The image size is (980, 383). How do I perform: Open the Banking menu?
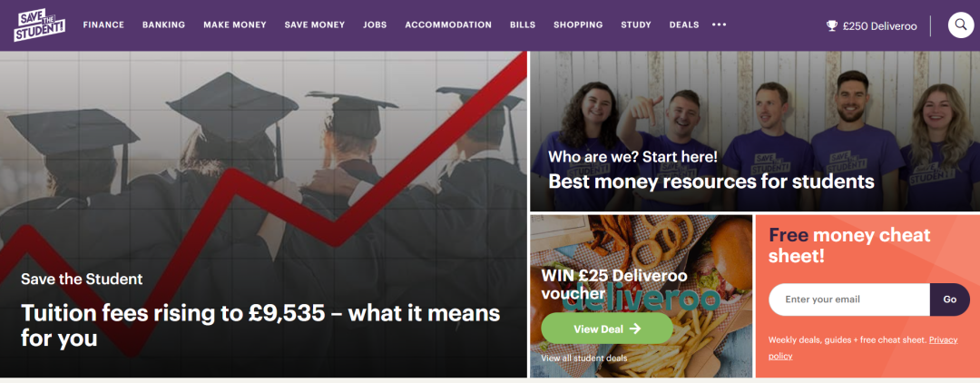point(163,25)
